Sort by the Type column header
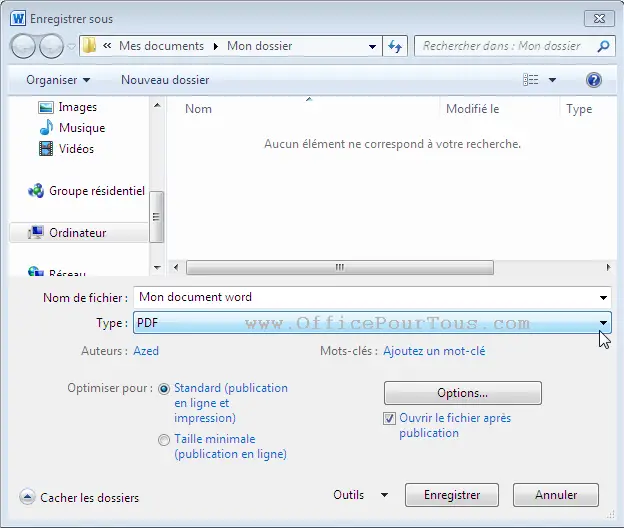Screen dimensions: 624x528 [579, 109]
